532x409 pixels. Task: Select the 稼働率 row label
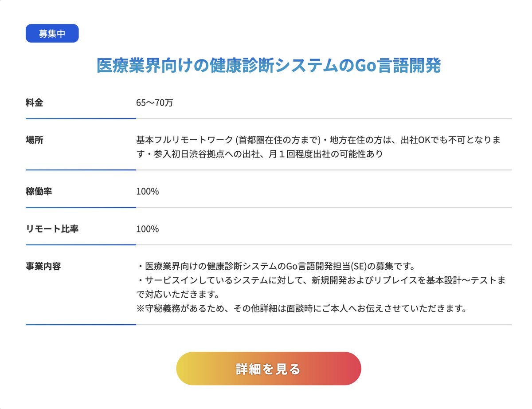[39, 192]
